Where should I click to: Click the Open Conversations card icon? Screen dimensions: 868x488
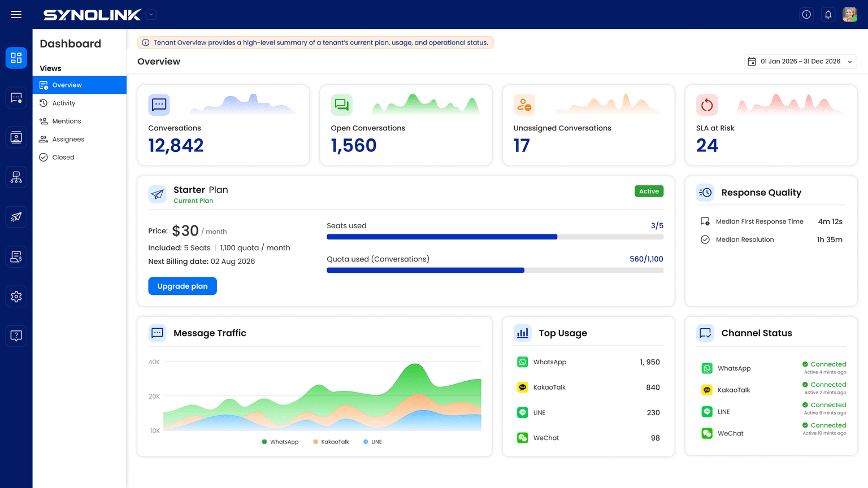(x=341, y=104)
